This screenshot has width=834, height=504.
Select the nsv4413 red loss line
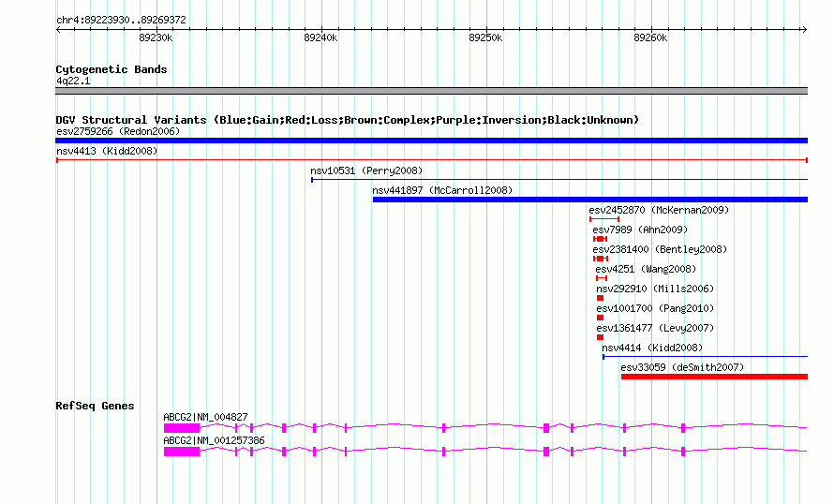click(x=432, y=160)
